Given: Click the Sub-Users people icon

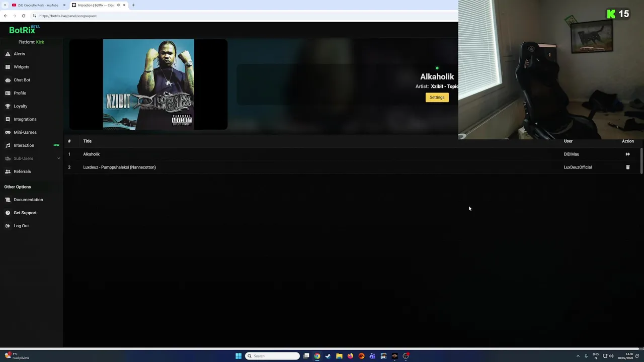Looking at the screenshot, I should 8,158.
